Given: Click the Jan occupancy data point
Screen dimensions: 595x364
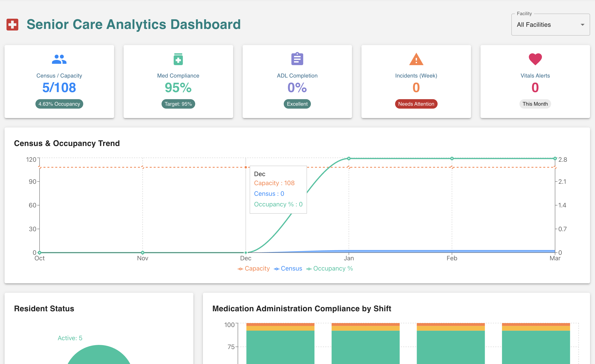Looking at the screenshot, I should (349, 158).
